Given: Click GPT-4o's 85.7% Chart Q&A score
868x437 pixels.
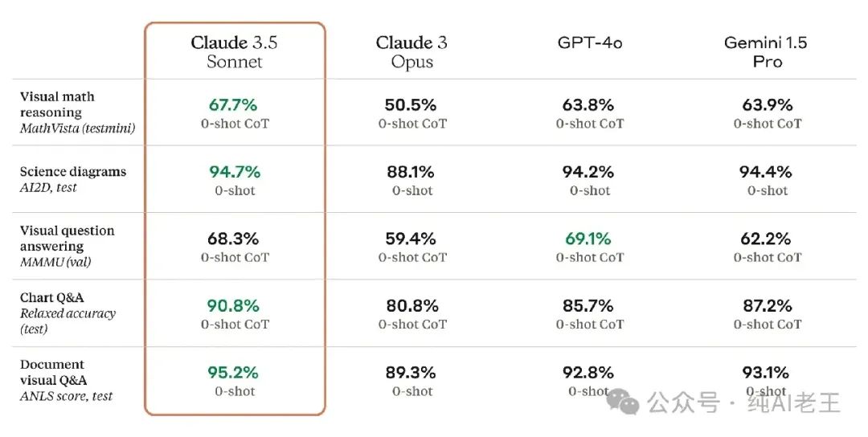Looking at the screenshot, I should [590, 306].
